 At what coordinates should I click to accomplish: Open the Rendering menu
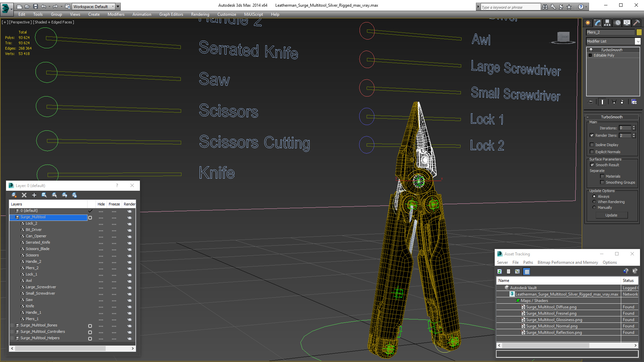pyautogui.click(x=200, y=14)
